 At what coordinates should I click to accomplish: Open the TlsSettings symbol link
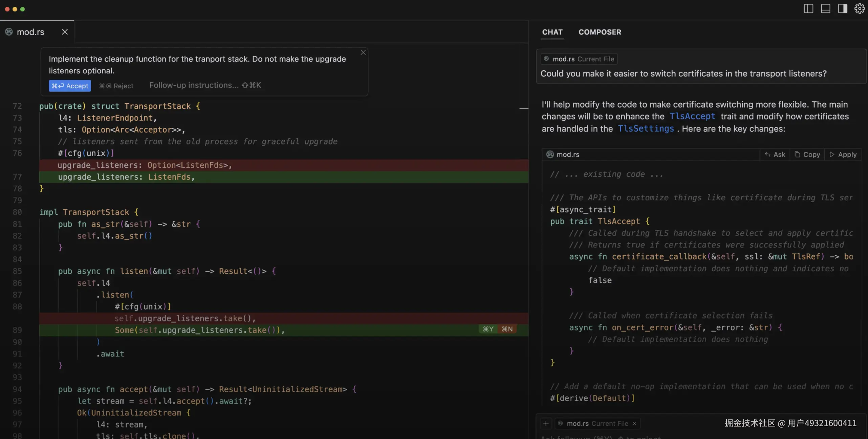tap(646, 129)
